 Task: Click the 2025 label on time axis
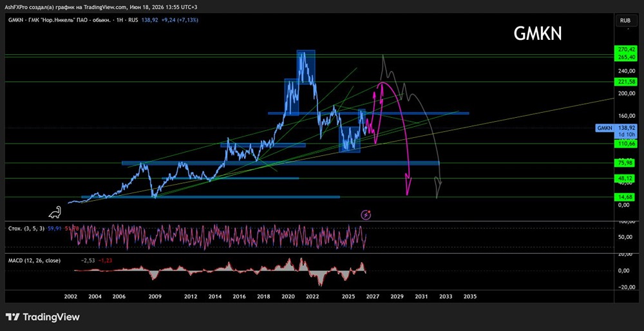(x=348, y=296)
